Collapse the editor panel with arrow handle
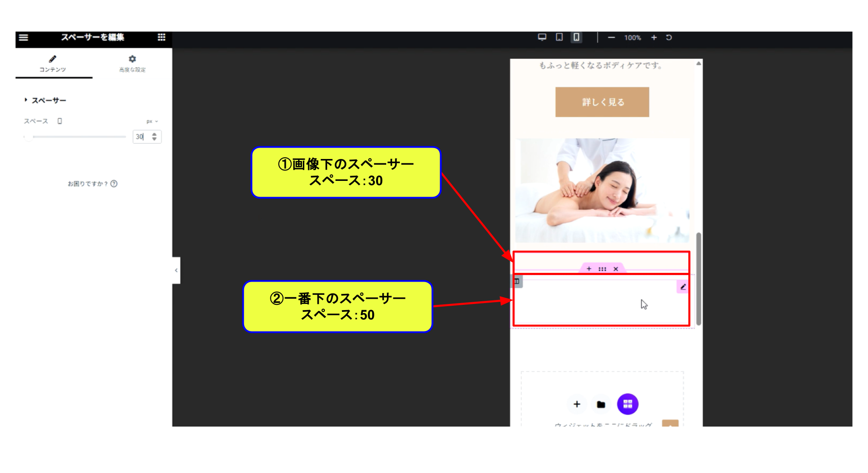 click(176, 270)
